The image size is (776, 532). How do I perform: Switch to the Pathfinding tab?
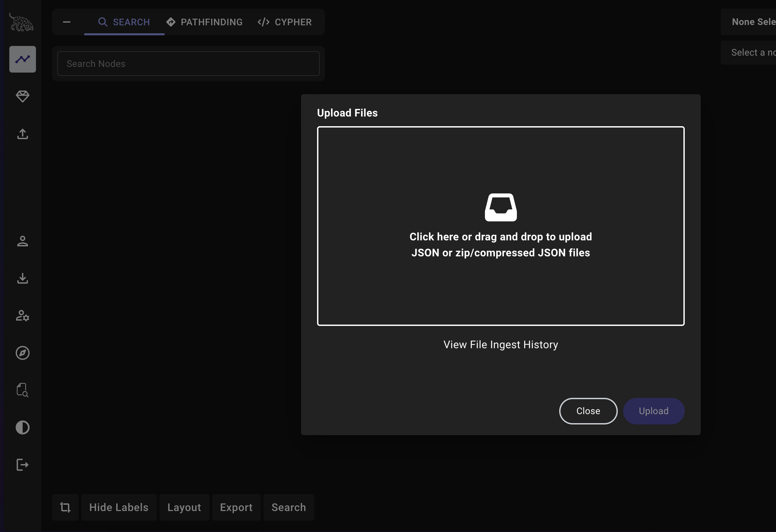(x=204, y=22)
